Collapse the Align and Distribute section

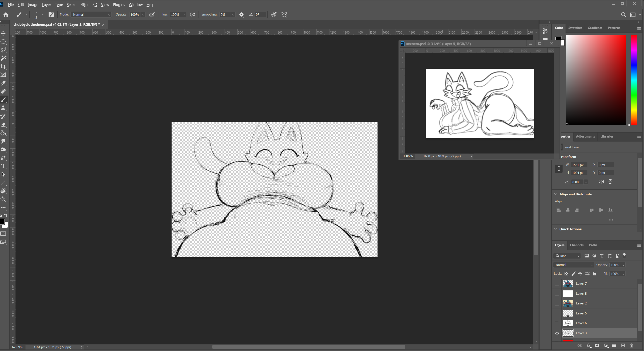[556, 194]
